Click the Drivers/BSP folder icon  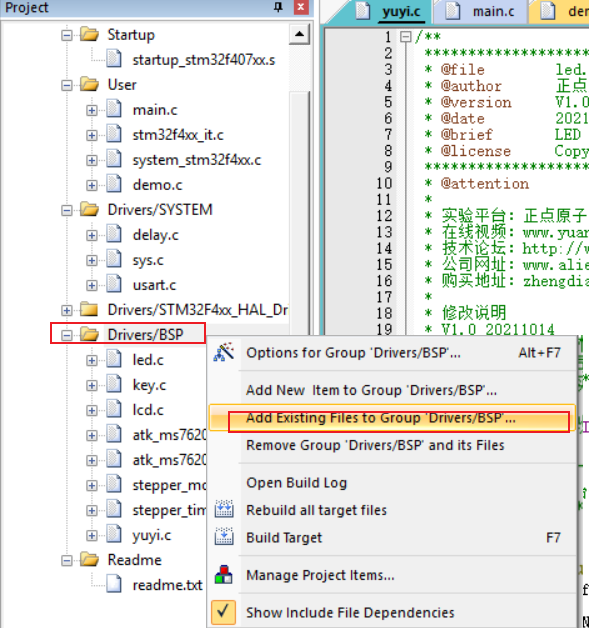click(89, 334)
